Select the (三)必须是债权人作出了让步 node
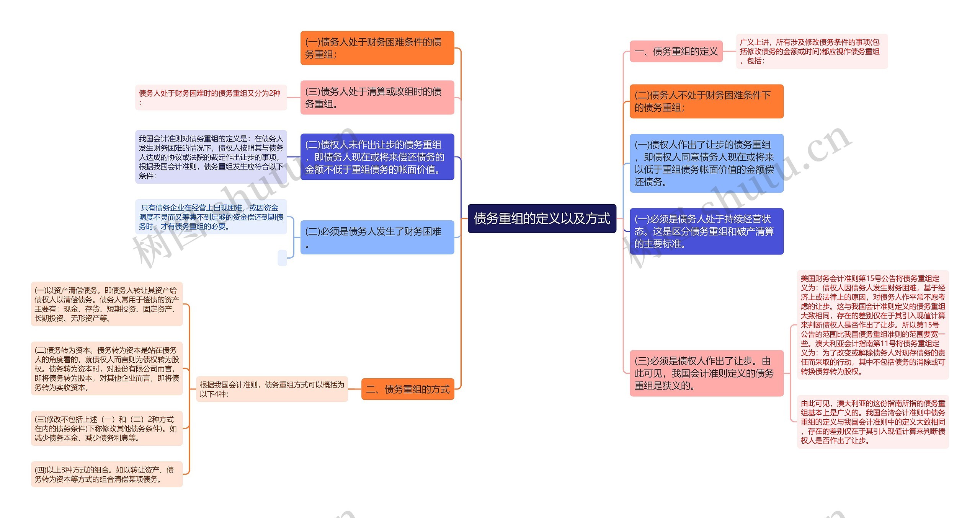Viewport: 980px width, 518px height. (707, 373)
